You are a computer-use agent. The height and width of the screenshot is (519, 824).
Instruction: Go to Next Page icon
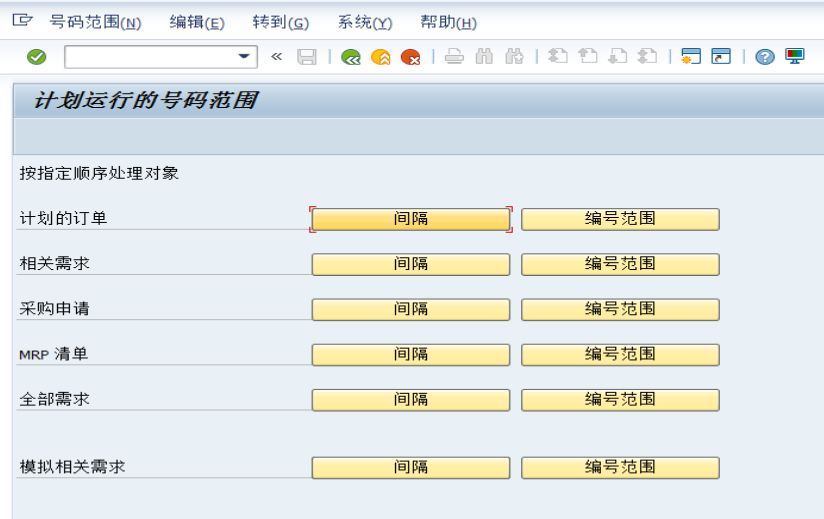coord(617,56)
